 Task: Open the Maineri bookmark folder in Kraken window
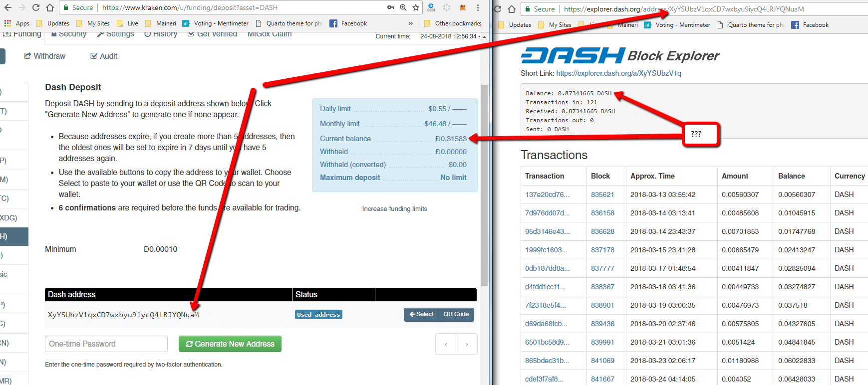(x=161, y=23)
